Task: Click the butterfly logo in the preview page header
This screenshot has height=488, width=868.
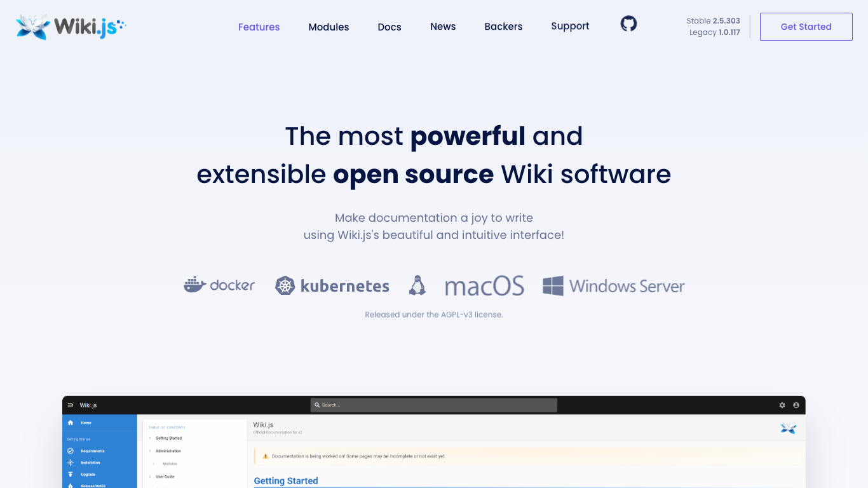Action: coord(789,428)
